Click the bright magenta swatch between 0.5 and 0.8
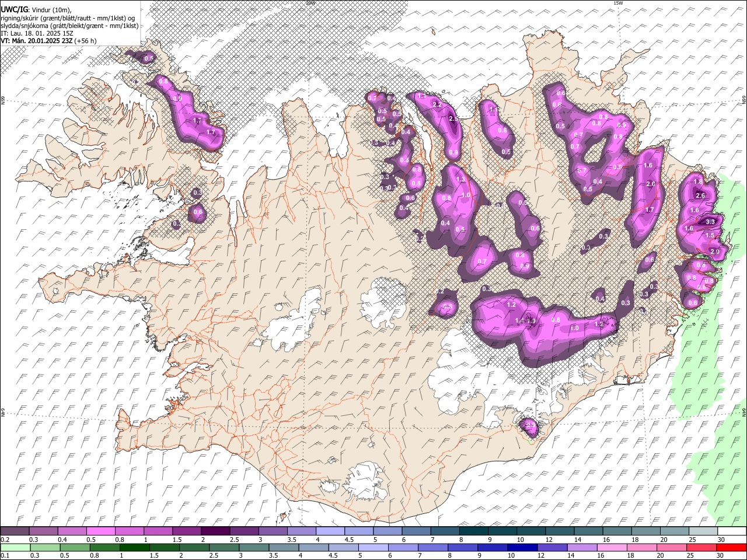Image resolution: width=747 pixels, height=560 pixels. [101, 531]
